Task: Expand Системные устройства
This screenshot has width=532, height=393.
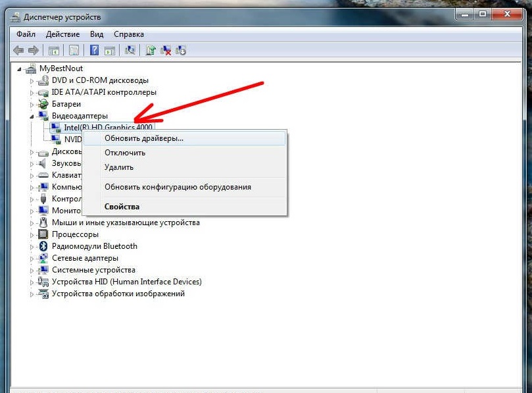Action: [x=32, y=271]
